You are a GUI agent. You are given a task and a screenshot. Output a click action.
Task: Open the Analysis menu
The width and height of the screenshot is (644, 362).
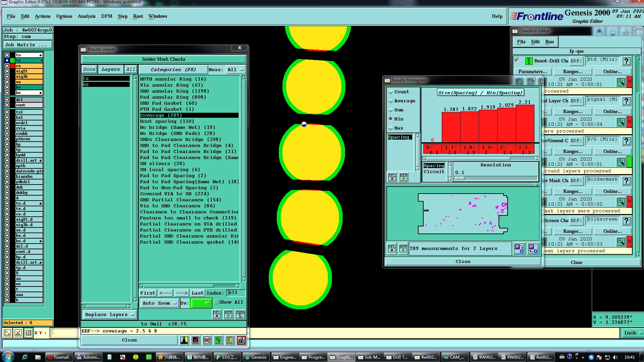coord(87,16)
